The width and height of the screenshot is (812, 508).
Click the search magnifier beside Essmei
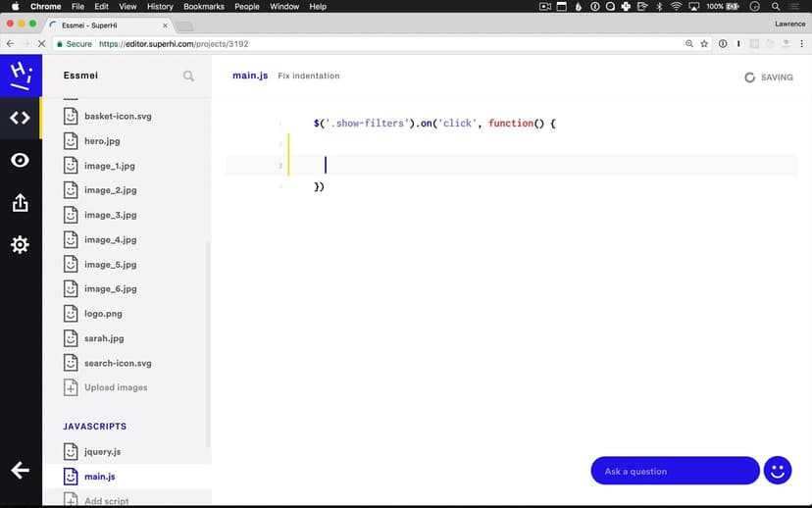click(188, 76)
